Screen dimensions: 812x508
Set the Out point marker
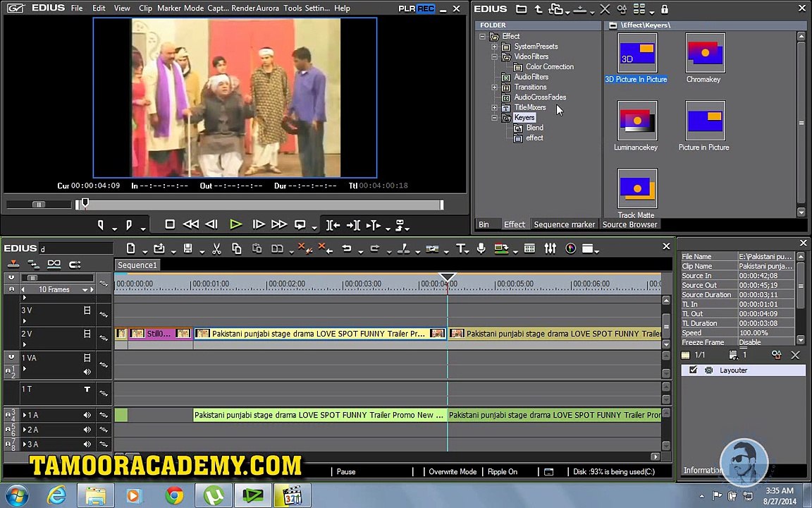tap(129, 225)
